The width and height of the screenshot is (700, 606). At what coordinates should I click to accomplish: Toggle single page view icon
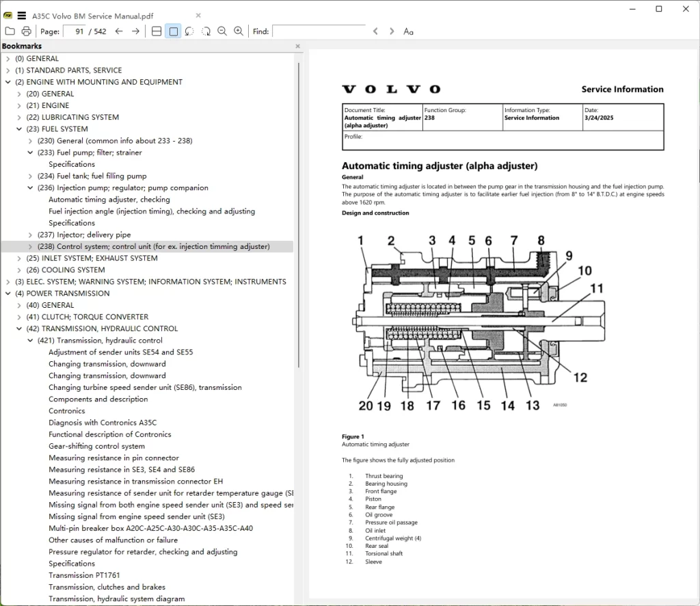coord(173,31)
